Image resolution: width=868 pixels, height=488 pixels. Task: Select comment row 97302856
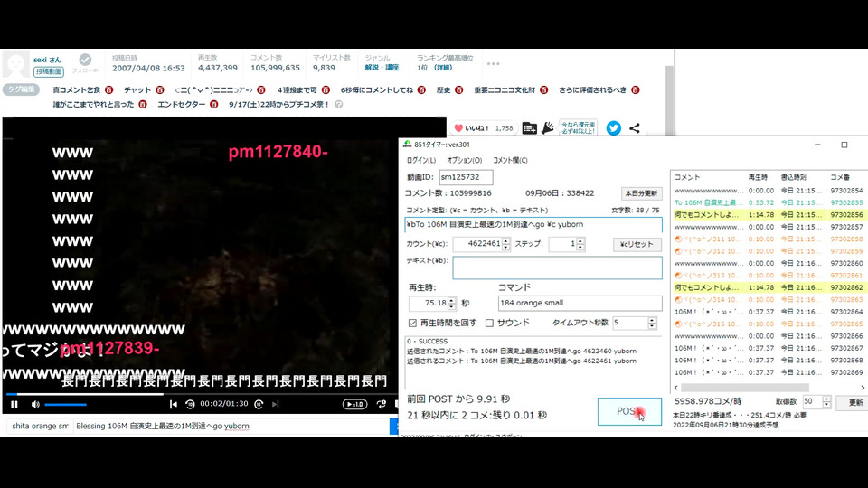tap(769, 215)
